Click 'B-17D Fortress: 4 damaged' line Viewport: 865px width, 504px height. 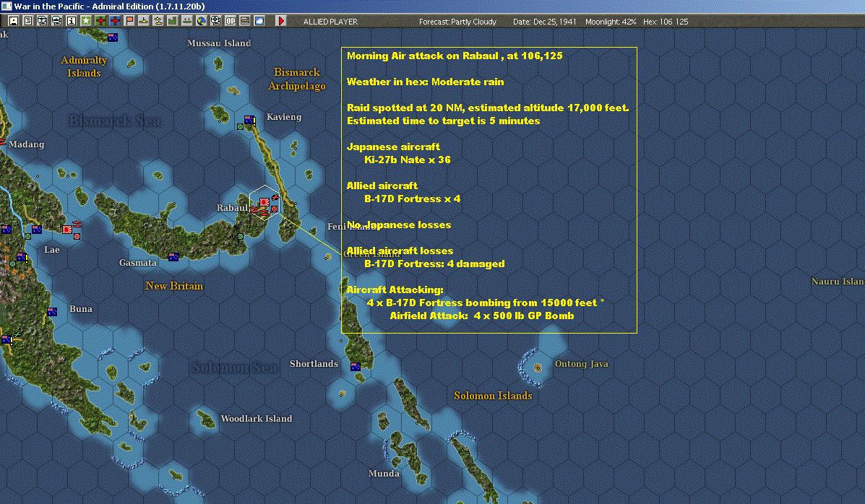pyautogui.click(x=434, y=264)
